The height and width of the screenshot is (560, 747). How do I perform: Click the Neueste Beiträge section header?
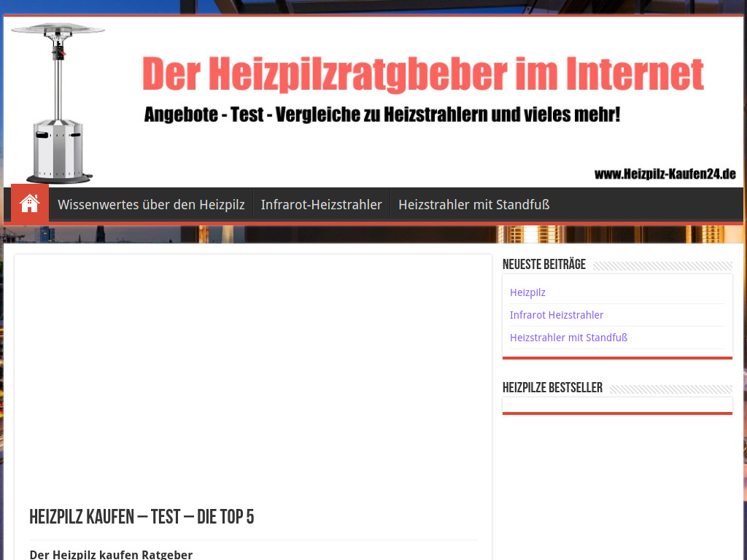point(544,265)
